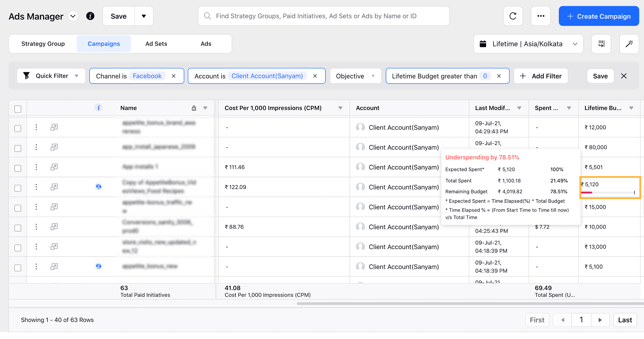Click the lock icon on campaign column
This screenshot has height=339, width=644.
tap(193, 108)
